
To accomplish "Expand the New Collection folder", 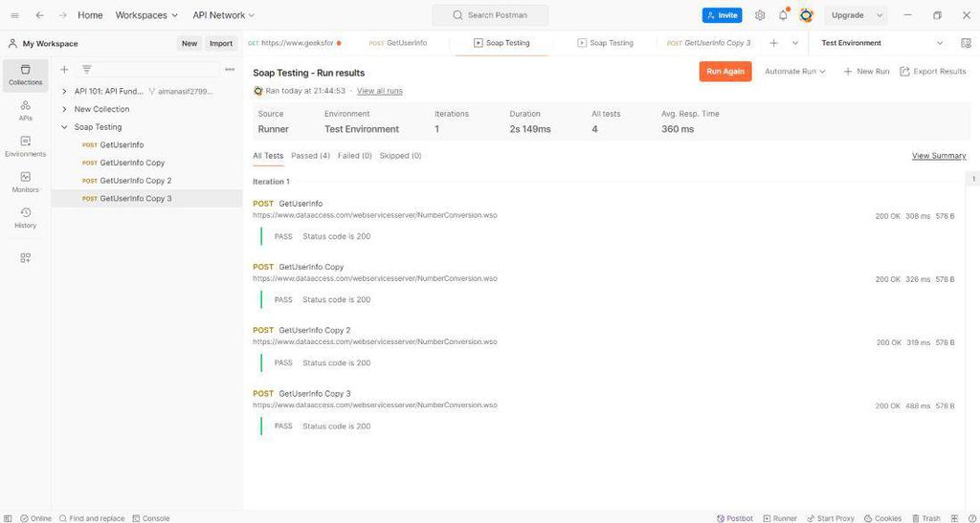I will coord(64,109).
